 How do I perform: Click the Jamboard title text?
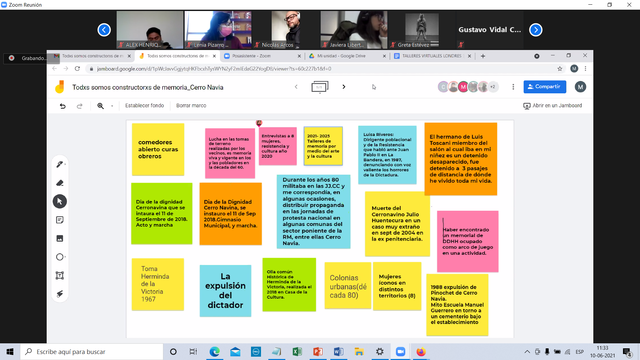point(148,87)
